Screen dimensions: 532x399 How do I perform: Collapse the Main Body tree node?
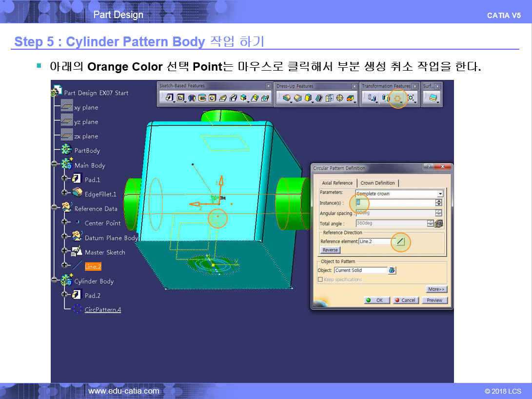click(54, 165)
